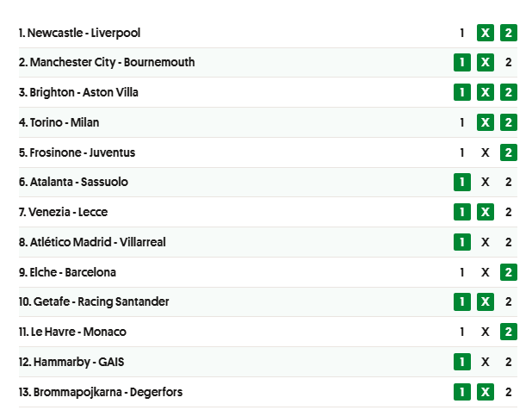Open the Elche - Barcelona match row

coord(268,272)
